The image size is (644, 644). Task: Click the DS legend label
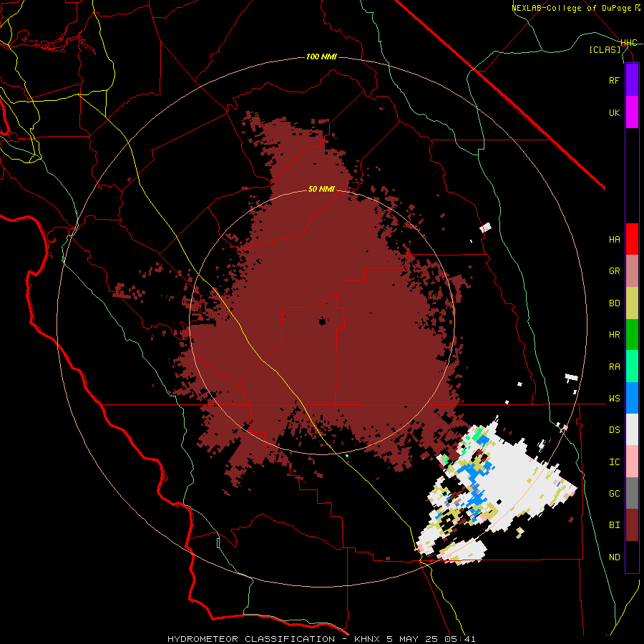click(614, 430)
